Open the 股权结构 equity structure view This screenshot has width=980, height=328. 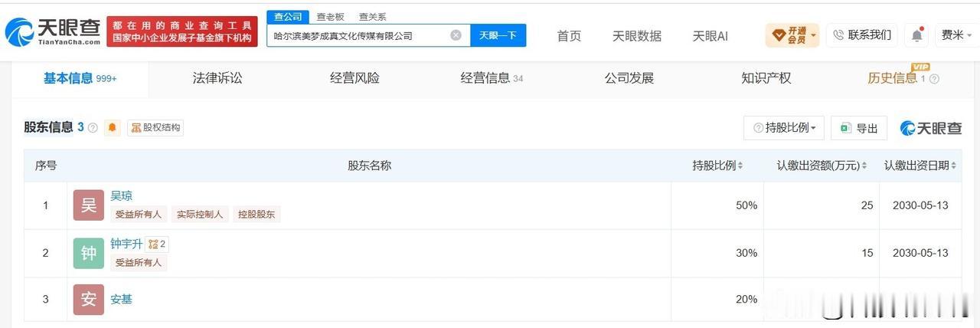click(155, 128)
